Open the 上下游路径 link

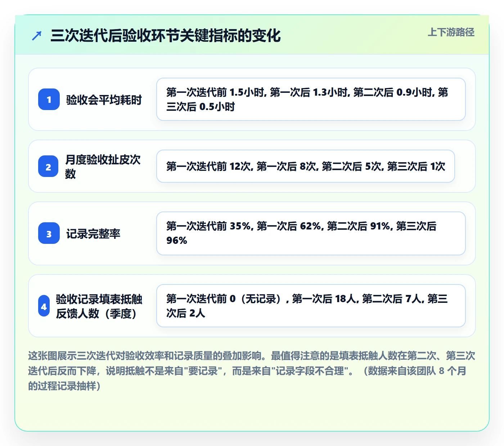pos(451,32)
